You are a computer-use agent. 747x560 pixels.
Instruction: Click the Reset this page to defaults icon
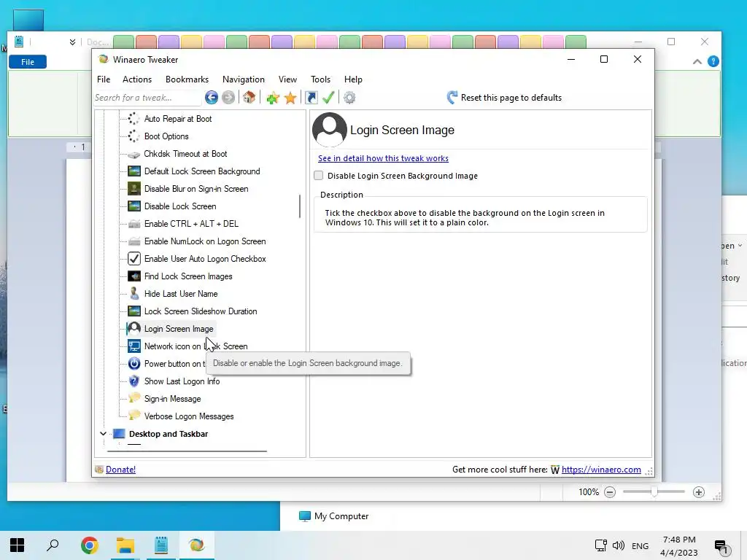click(x=452, y=98)
